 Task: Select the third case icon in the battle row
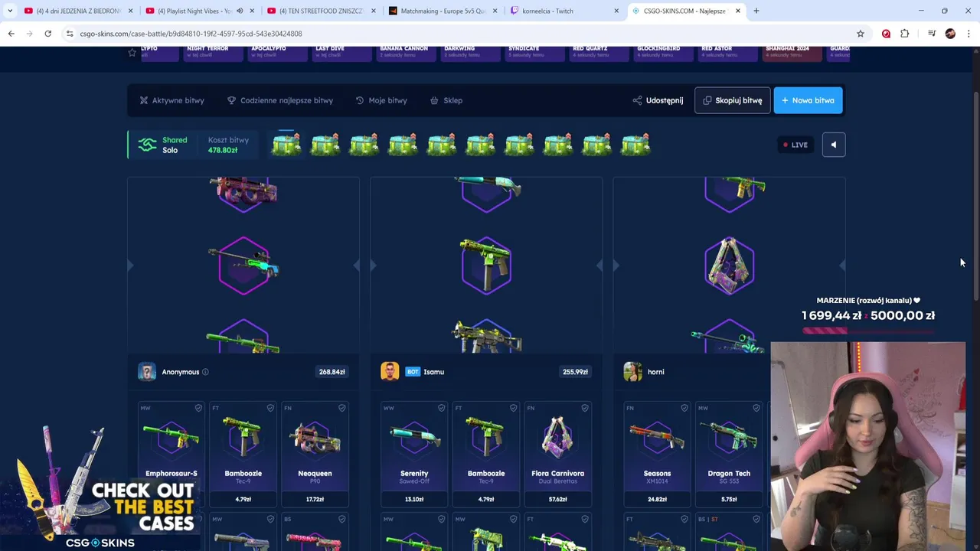point(364,144)
